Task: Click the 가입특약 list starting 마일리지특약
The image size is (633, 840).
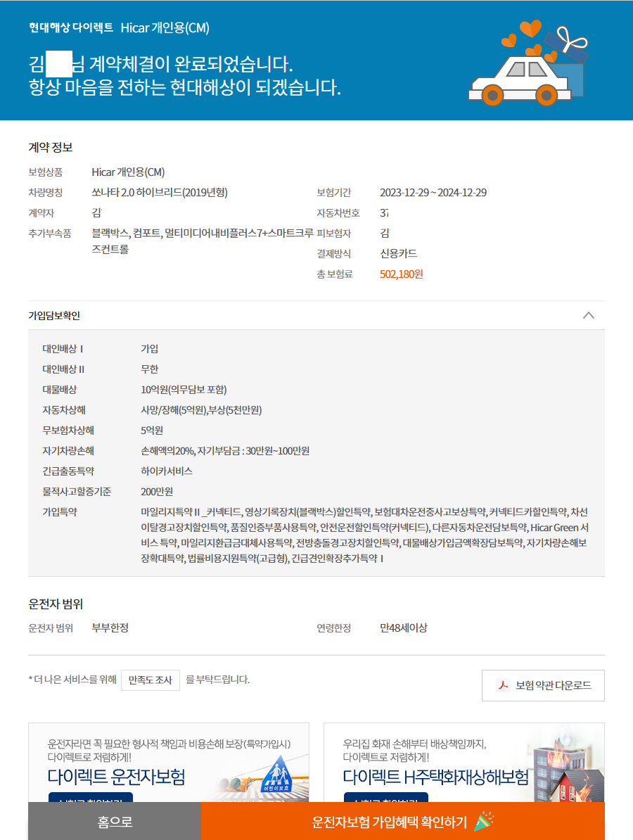Action: (364, 535)
